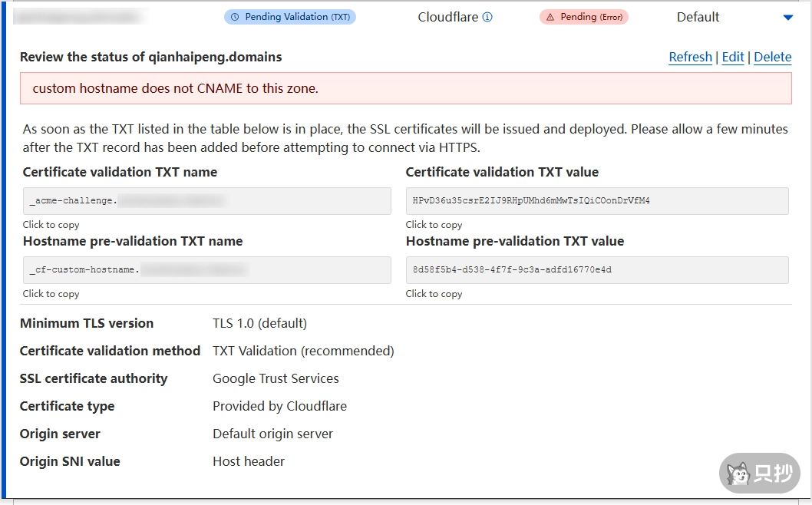Select the _cf-custom-hostname TXT name field
This screenshot has height=505, width=812.
[x=206, y=270]
